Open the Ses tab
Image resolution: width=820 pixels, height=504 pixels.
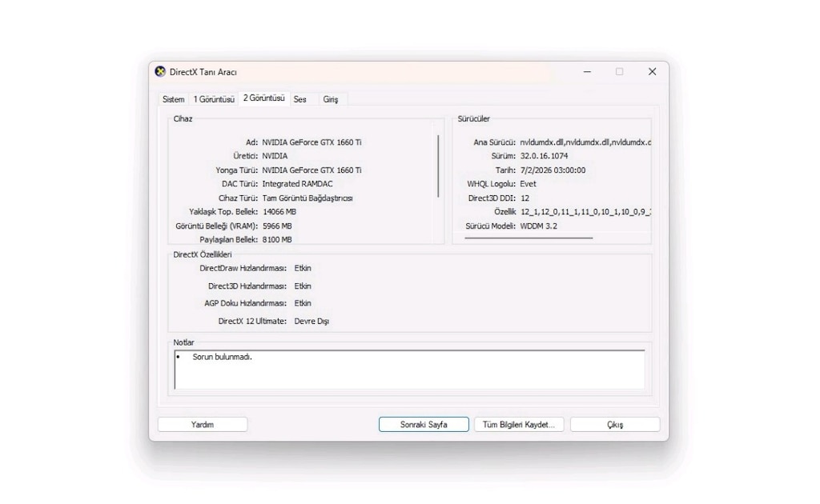(299, 99)
